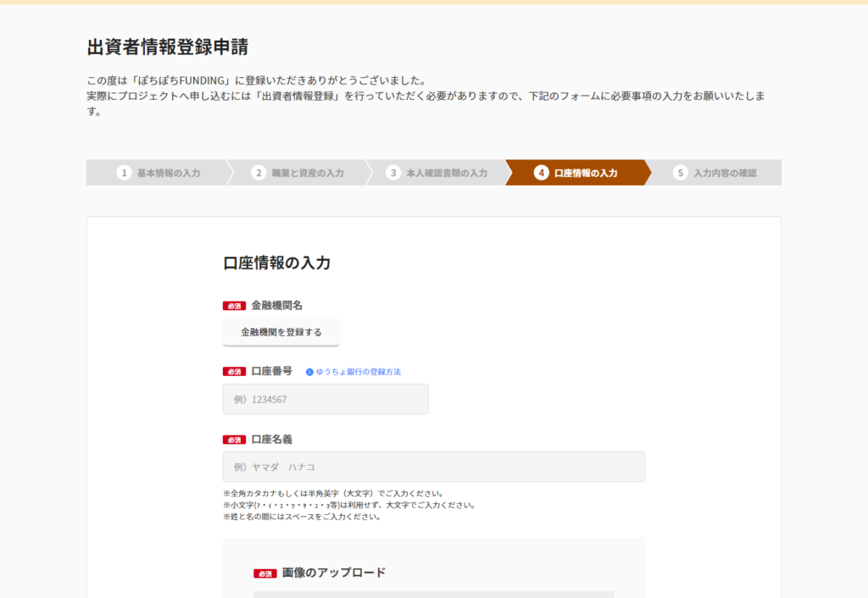This screenshot has height=598, width=868.
Task: Click the 必須 badge beside 画像のアップロード
Action: pyautogui.click(x=265, y=573)
